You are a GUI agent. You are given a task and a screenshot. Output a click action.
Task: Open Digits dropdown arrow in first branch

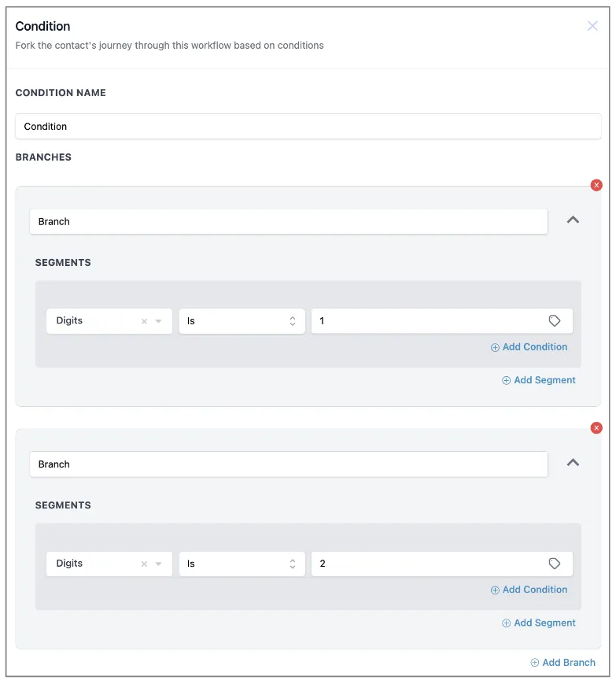(158, 321)
